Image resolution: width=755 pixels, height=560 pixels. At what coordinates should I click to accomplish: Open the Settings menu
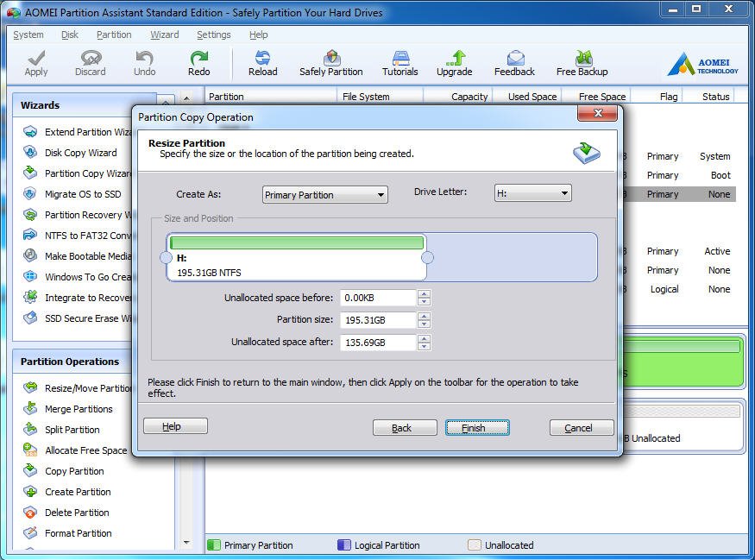pyautogui.click(x=214, y=35)
